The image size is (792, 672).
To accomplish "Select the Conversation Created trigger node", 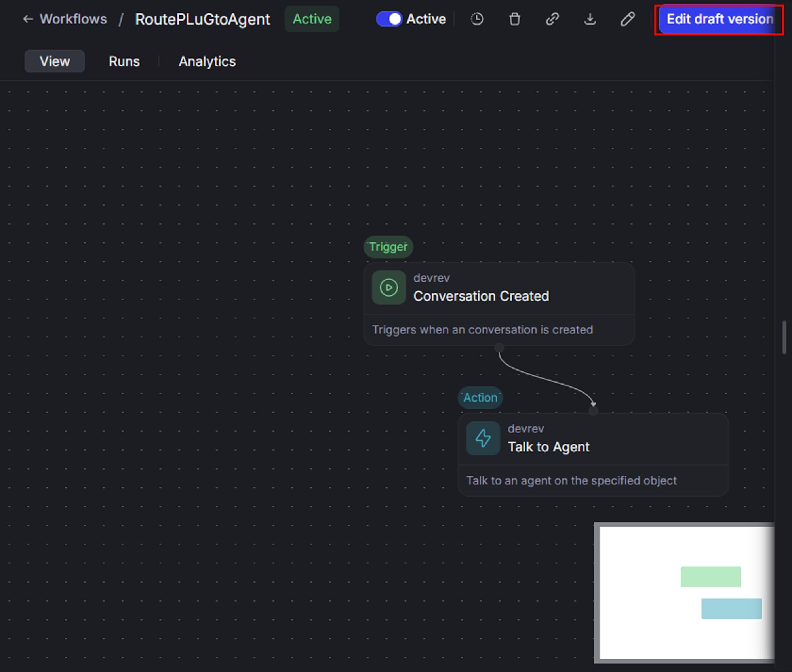I will pyautogui.click(x=499, y=304).
